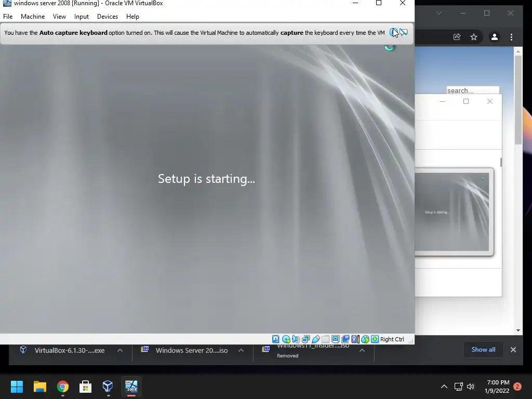This screenshot has width=532, height=399.
Task: Click the keyboard capture arrow icon
Action: (375, 339)
